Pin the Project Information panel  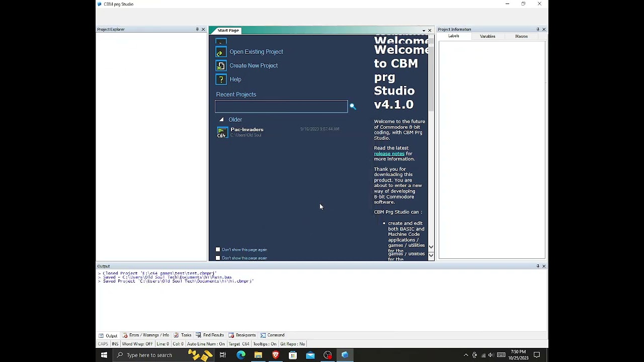[x=538, y=29]
